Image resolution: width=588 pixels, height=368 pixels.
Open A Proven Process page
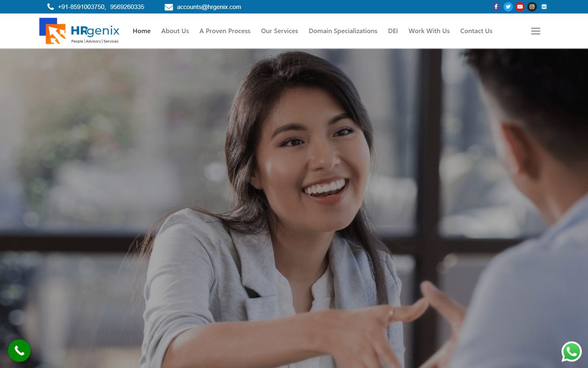pyautogui.click(x=225, y=31)
